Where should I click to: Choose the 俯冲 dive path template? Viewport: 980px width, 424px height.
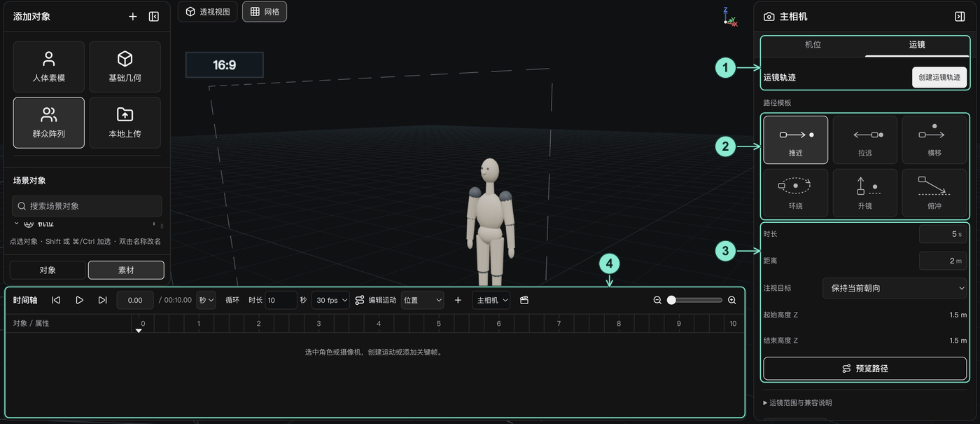(934, 193)
